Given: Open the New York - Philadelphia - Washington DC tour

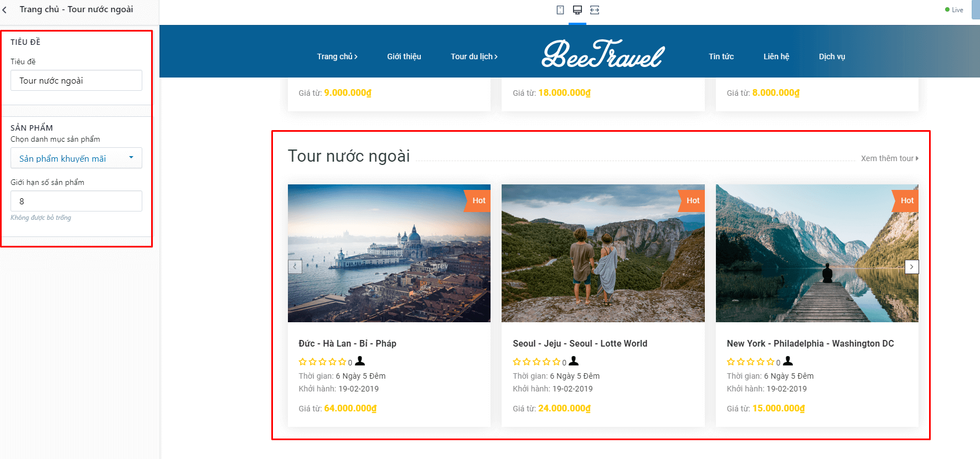Looking at the screenshot, I should [810, 343].
